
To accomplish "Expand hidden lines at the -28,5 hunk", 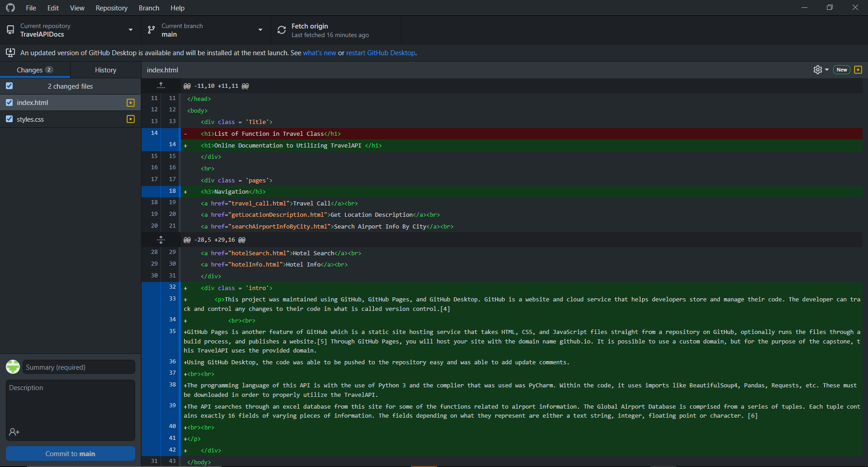I will [161, 240].
